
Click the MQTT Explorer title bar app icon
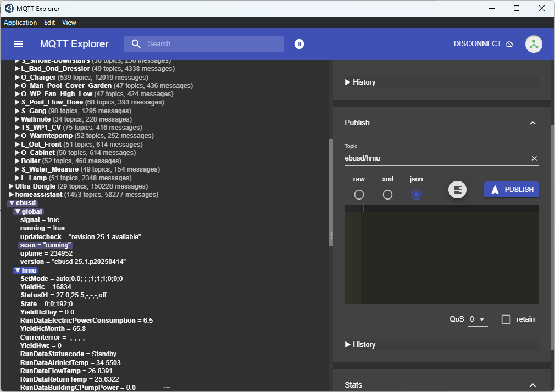click(9, 8)
